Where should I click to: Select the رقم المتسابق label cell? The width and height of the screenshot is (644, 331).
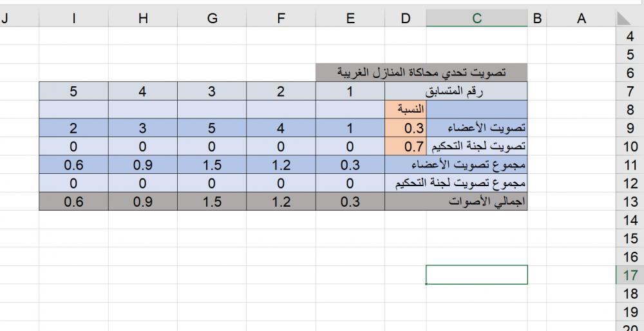pos(456,91)
